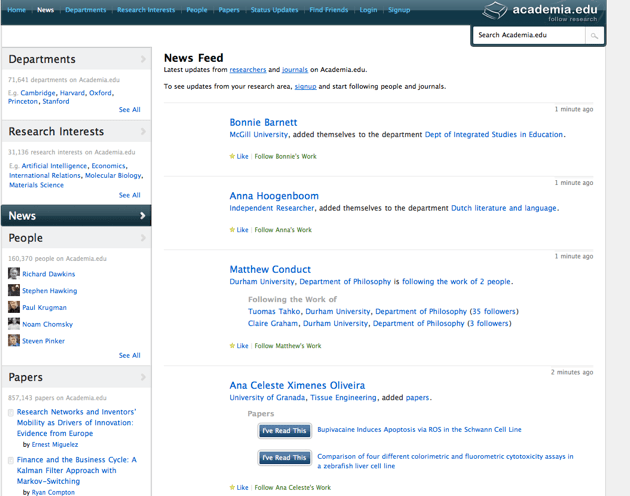The height and width of the screenshot is (496, 630).
Task: Open People in the top navigation
Action: click(197, 10)
